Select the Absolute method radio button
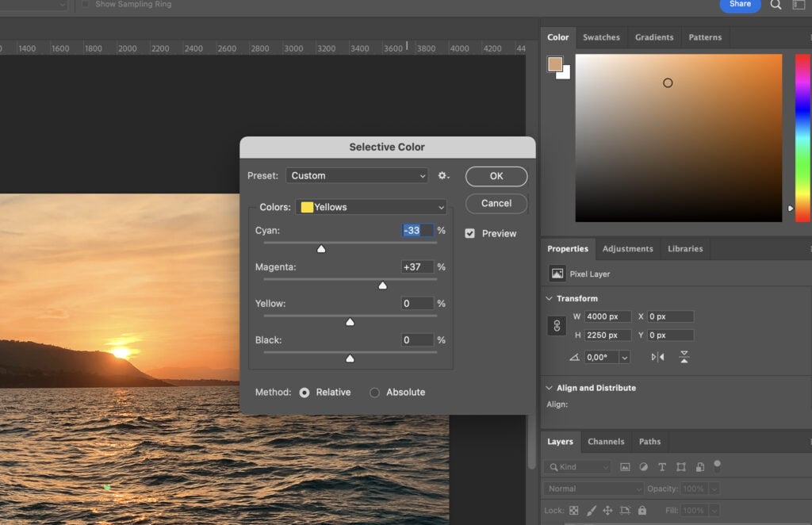This screenshot has width=812, height=525. click(x=373, y=392)
